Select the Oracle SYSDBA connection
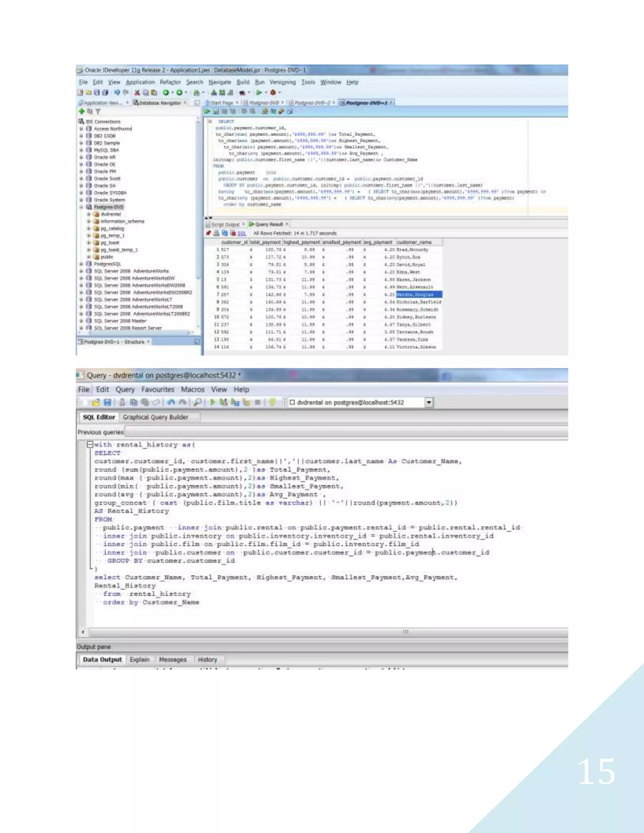The width and height of the screenshot is (644, 833). pos(110,193)
